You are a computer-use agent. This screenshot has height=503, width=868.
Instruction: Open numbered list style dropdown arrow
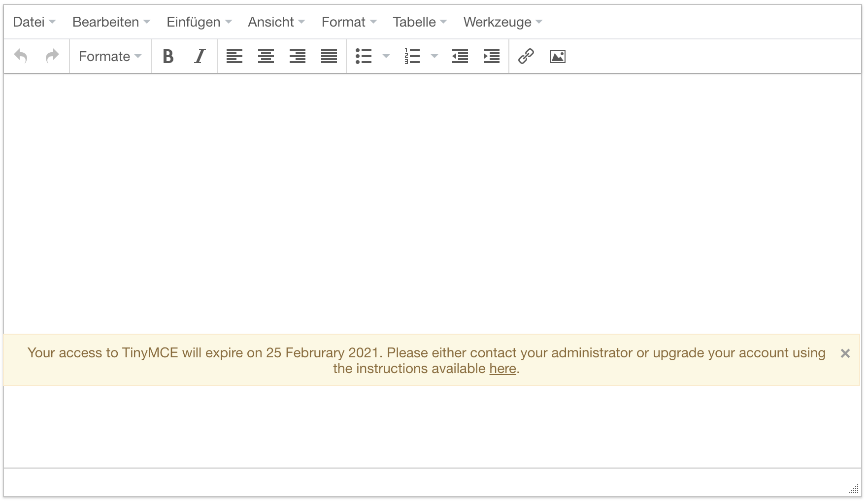(x=434, y=56)
